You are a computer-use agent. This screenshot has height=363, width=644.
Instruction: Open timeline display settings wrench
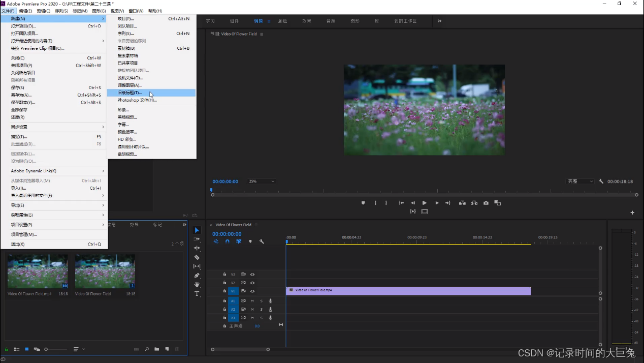262,241
